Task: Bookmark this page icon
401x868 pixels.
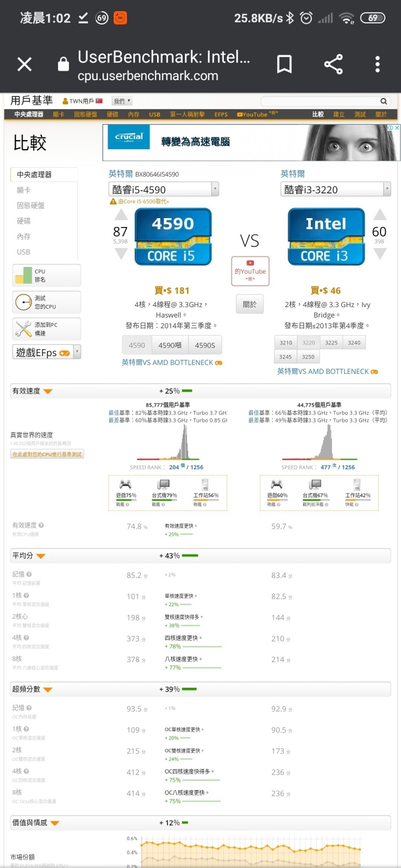Action: (x=285, y=65)
